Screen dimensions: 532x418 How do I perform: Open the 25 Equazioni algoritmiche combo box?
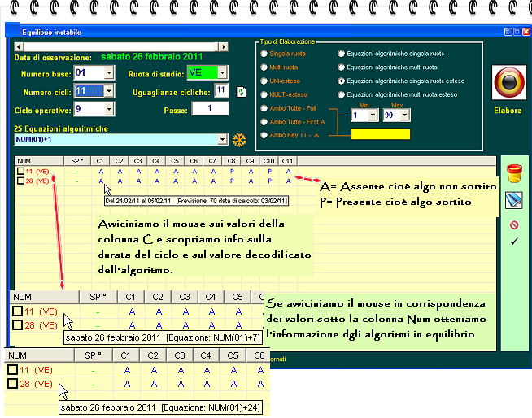point(222,140)
